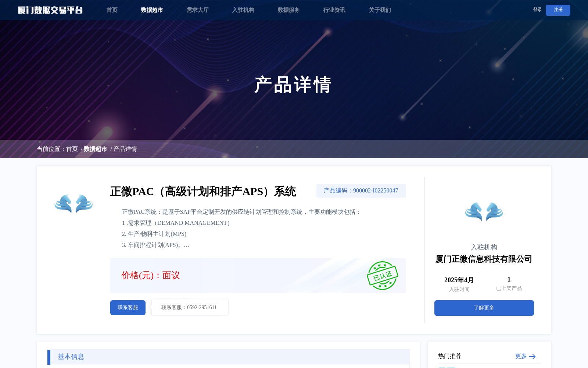Click the 价格(元)：面议 text
This screenshot has height=368, width=588.
coord(151,275)
